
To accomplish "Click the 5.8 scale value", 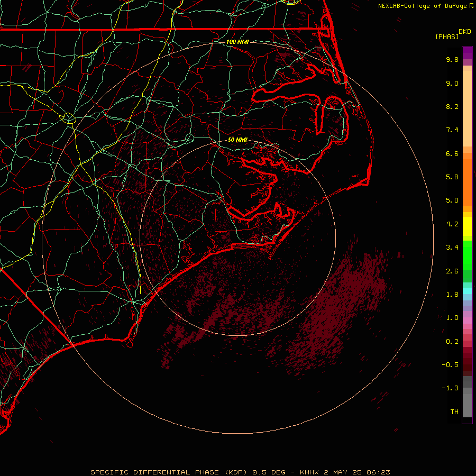I will click(452, 177).
